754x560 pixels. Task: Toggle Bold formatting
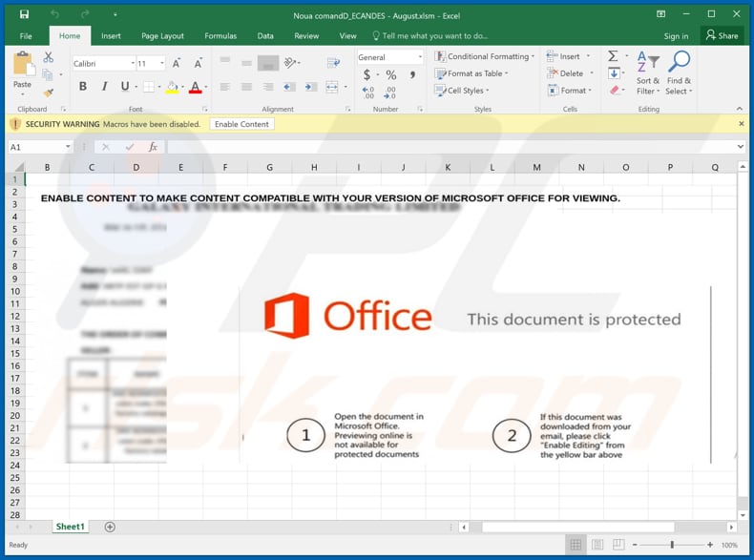click(83, 87)
